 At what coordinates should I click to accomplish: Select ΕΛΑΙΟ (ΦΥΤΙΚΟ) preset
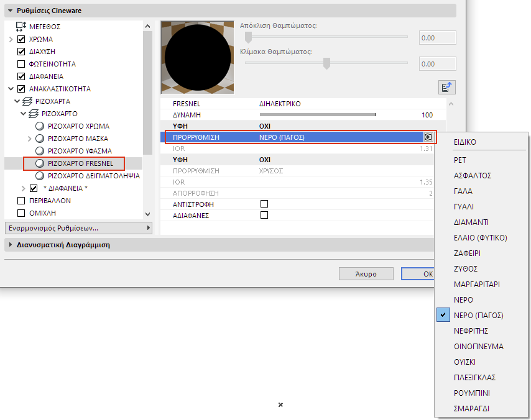click(481, 238)
